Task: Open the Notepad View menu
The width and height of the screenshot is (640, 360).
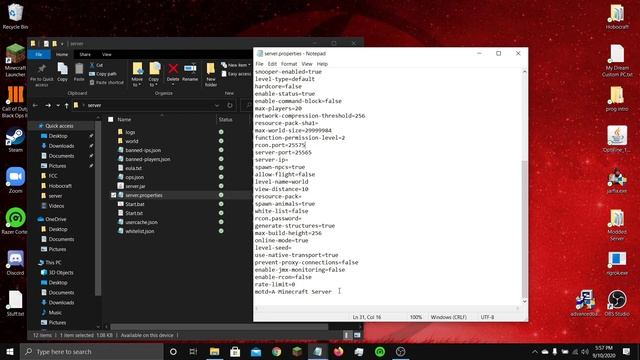Action: [307, 64]
